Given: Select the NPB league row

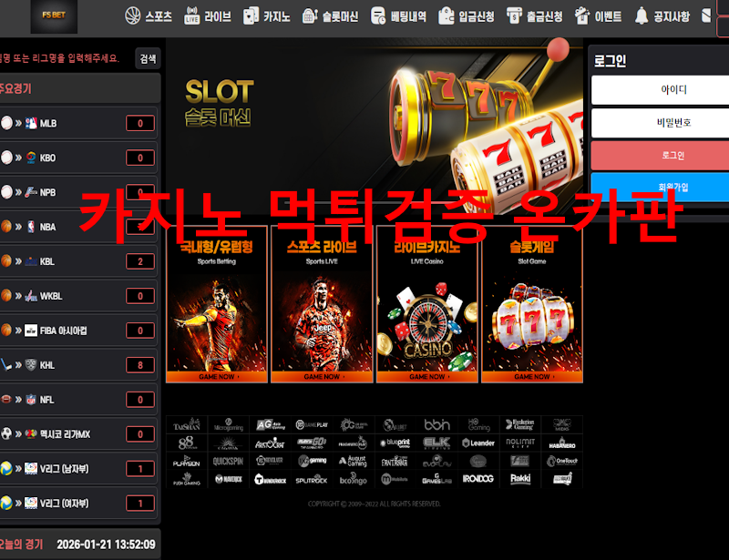Looking at the screenshot, I should 78,192.
